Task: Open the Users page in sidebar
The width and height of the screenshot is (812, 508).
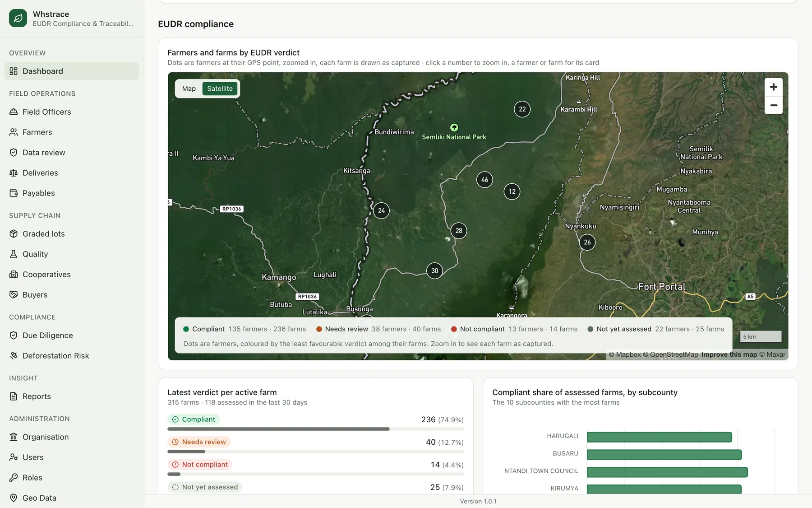Action: pos(72,457)
